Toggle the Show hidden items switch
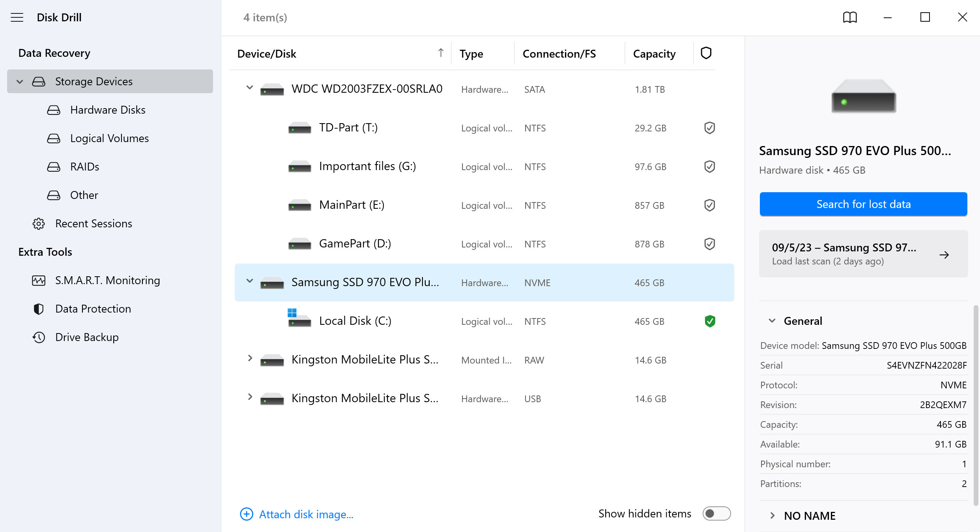The width and height of the screenshot is (980, 532). click(x=716, y=513)
